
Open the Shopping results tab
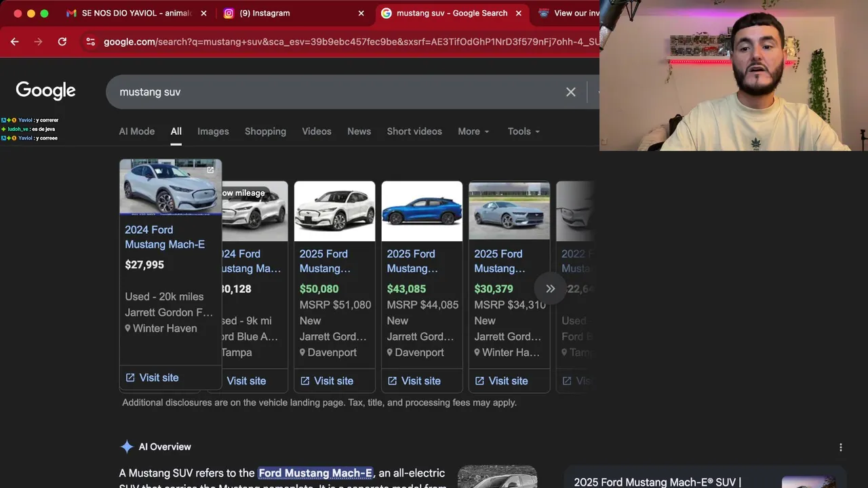point(265,131)
